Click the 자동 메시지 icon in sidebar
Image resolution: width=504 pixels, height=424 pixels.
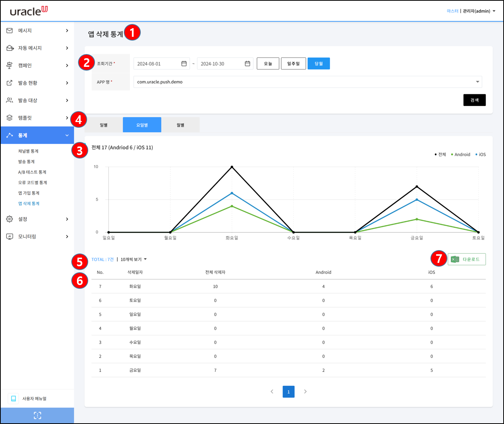[x=10, y=48]
